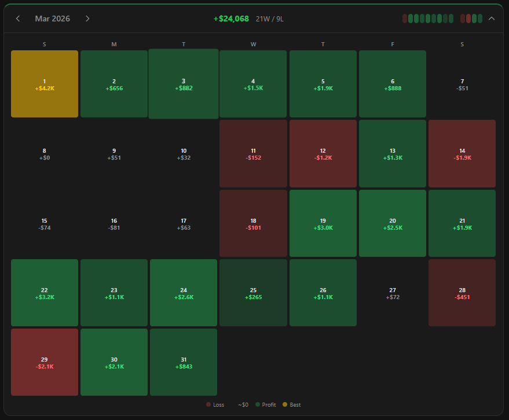
Task: Open March 1, the best trading day
Action: [x=44, y=84]
